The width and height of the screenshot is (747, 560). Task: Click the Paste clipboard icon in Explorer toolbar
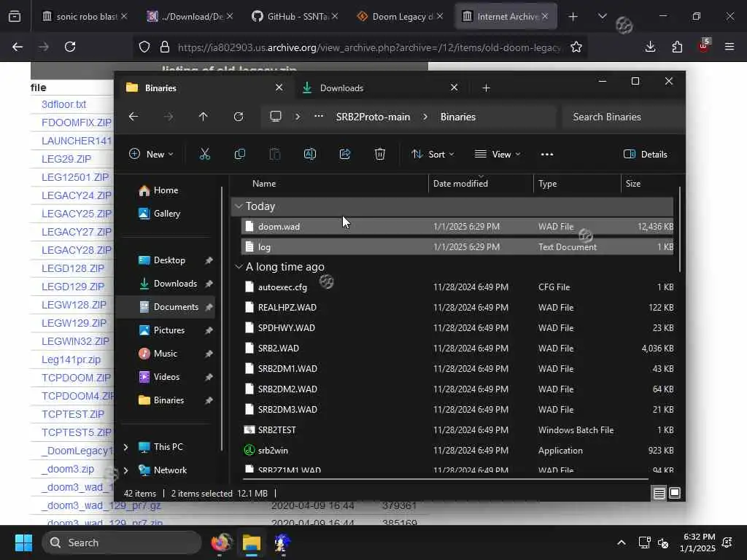pyautogui.click(x=275, y=155)
